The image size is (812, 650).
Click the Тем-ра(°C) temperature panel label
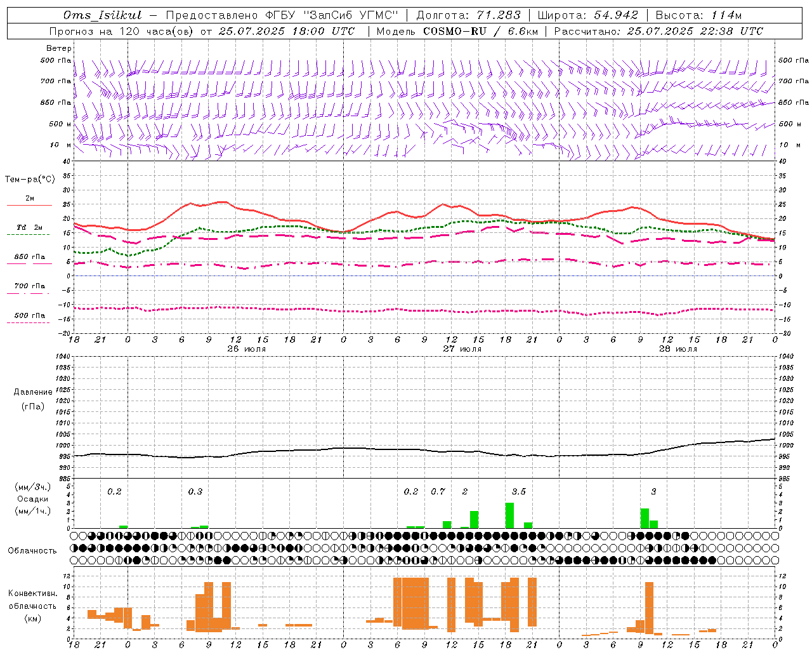(x=30, y=180)
